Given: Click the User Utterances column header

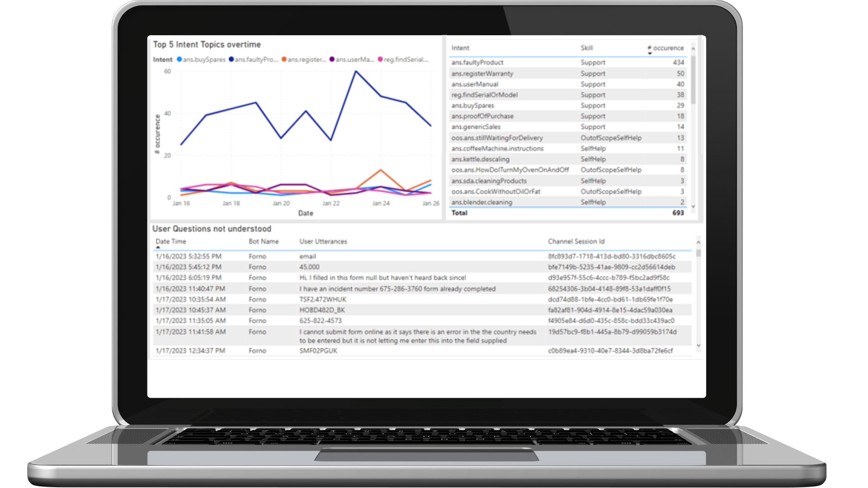Looking at the screenshot, I should click(x=323, y=241).
